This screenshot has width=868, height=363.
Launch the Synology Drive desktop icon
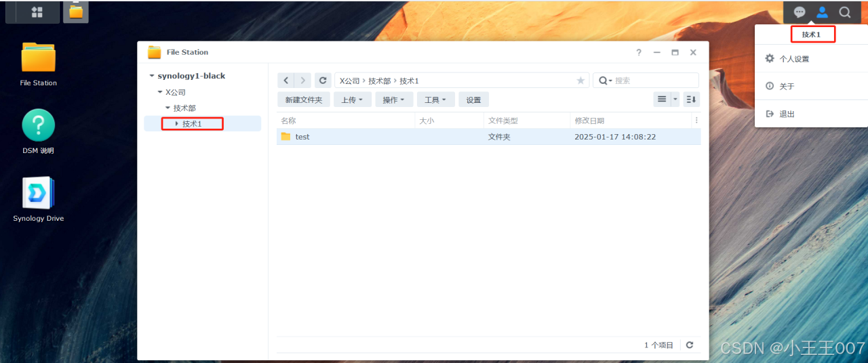click(38, 200)
